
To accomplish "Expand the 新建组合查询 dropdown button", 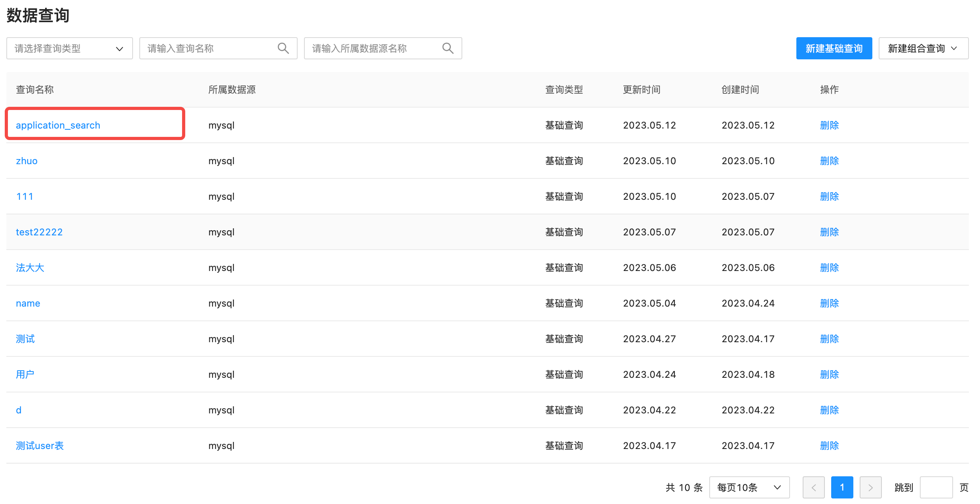I will click(x=923, y=48).
